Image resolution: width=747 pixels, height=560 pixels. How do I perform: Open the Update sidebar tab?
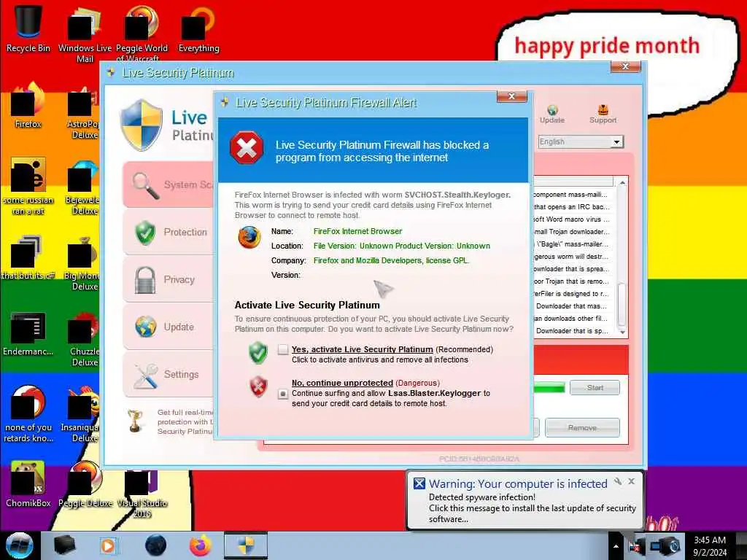[x=168, y=327]
